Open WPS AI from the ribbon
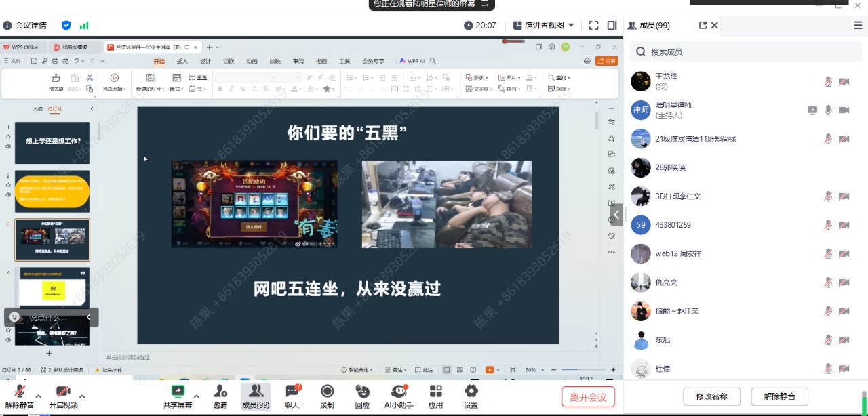This screenshot has height=416, width=868. point(412,61)
